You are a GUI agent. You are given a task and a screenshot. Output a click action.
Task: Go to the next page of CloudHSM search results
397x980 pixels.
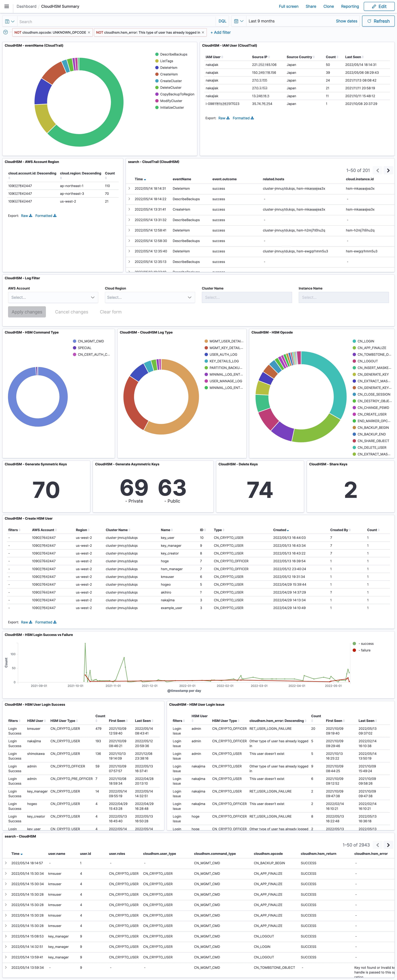(x=388, y=845)
